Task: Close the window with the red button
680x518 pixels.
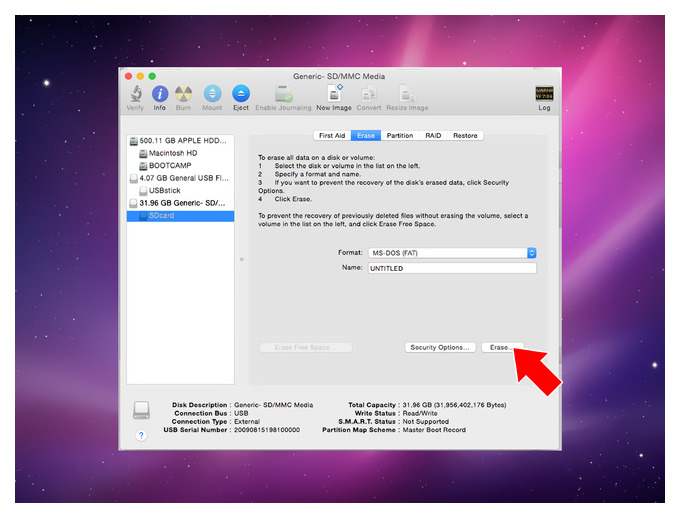Action: (128, 76)
